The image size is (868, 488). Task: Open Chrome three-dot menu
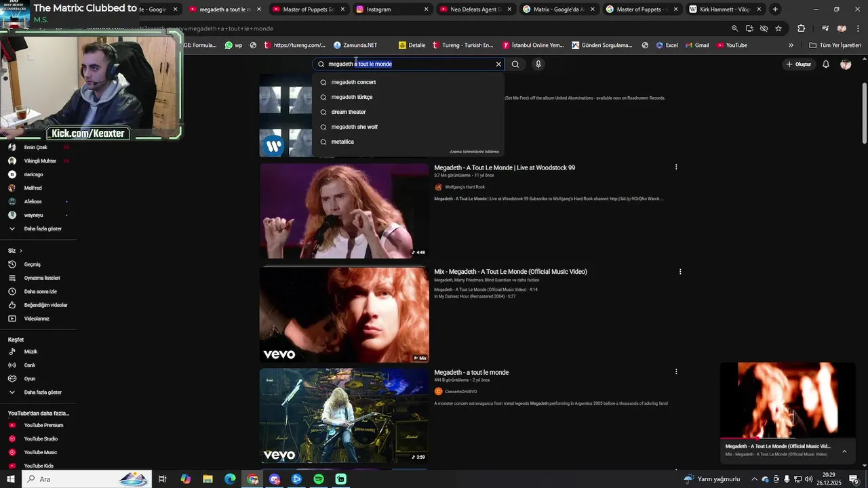coord(859,28)
